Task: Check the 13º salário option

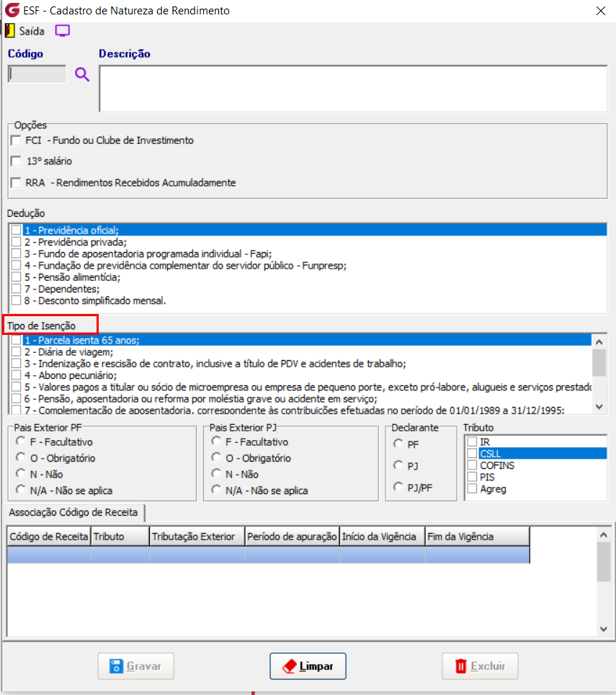Action: tap(16, 161)
